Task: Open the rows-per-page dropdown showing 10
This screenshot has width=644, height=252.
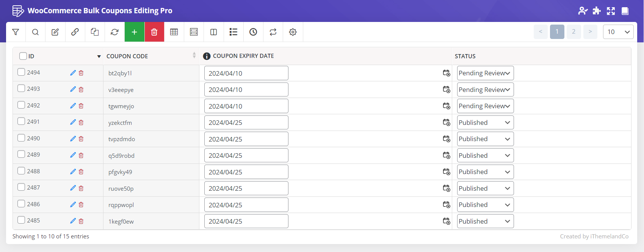Action: coord(618,32)
